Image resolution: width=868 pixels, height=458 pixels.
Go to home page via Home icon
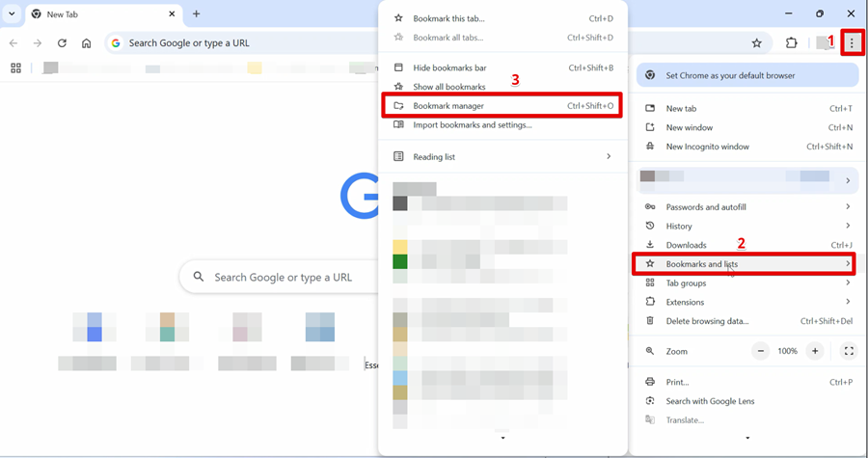point(87,43)
